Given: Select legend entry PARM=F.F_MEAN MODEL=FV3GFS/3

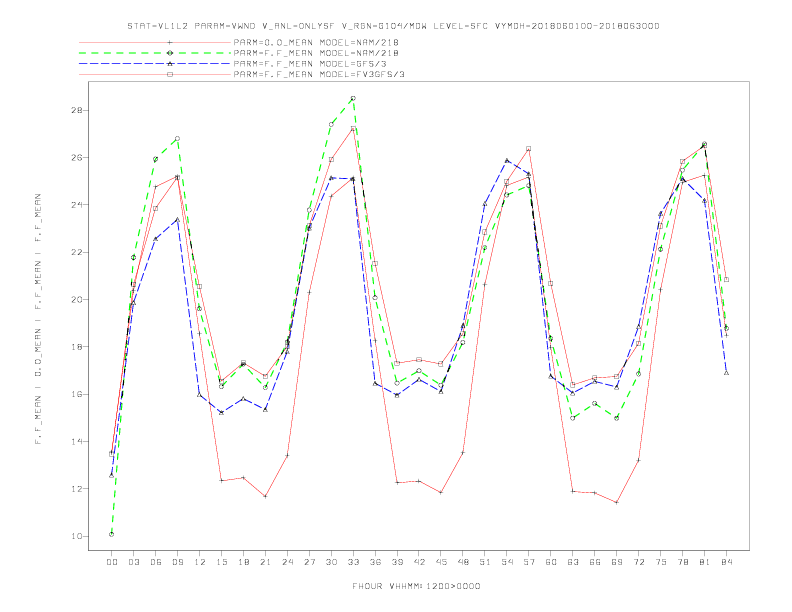Looking at the screenshot, I should [319, 74].
